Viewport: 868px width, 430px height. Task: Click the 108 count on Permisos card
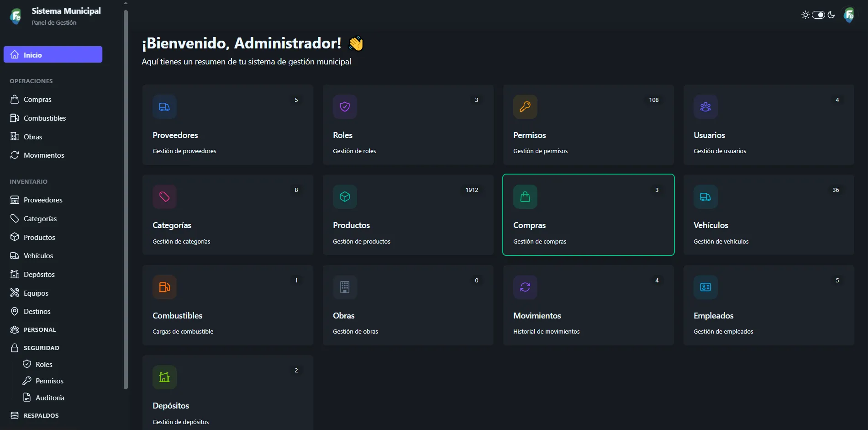tap(654, 100)
